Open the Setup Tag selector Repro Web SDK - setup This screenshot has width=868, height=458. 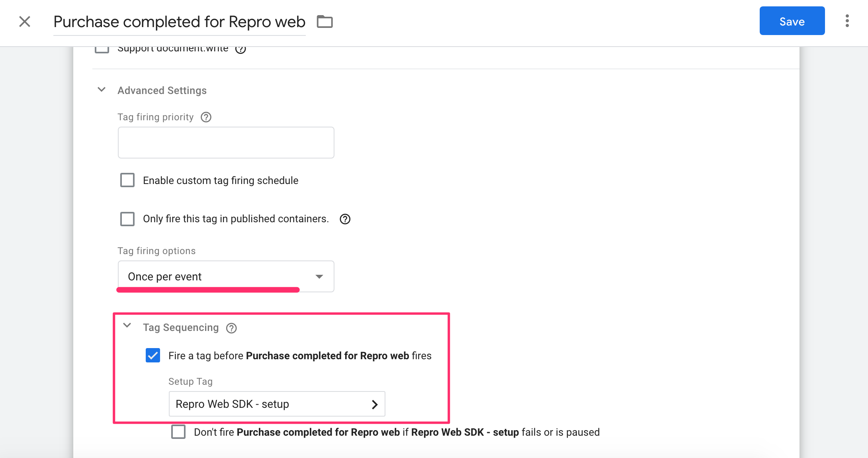(277, 404)
